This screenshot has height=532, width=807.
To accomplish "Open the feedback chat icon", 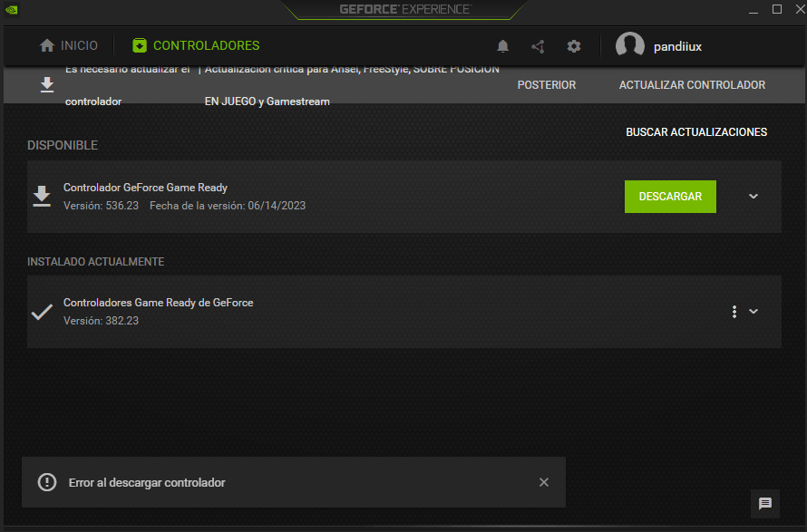I will click(x=765, y=503).
